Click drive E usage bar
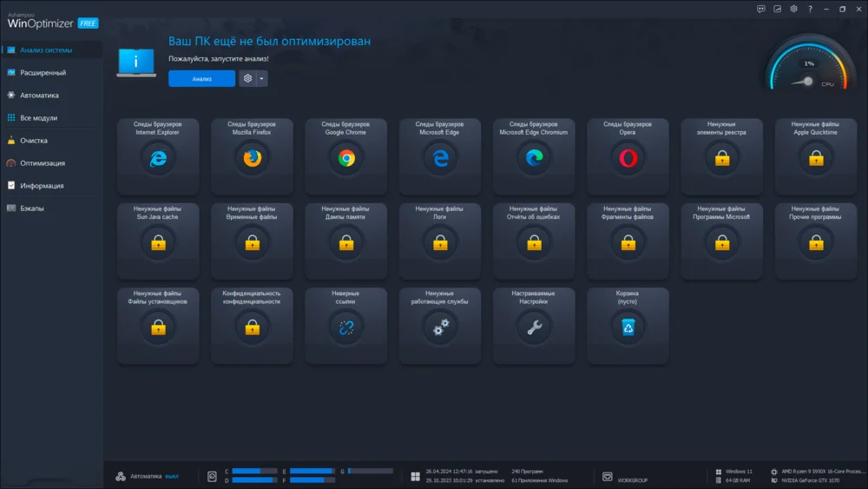The width and height of the screenshot is (868, 489). (312, 472)
